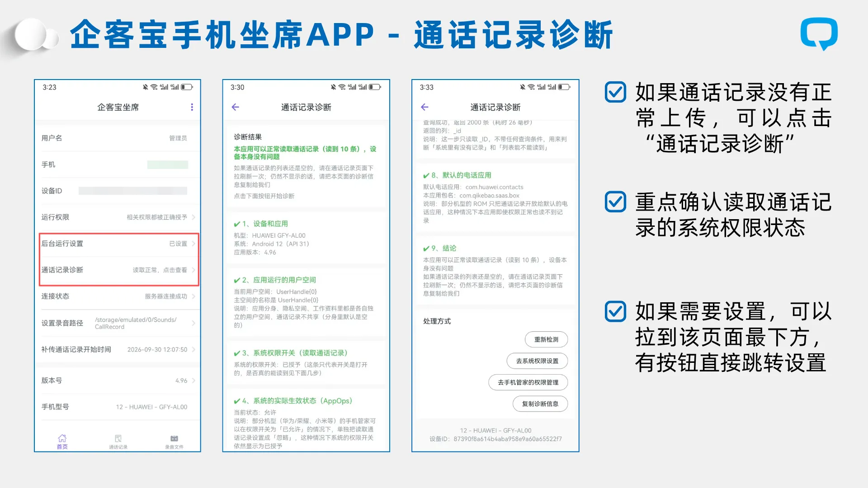868x488 pixels.
Task: Open 通话记录诊断 row chevron
Action: [x=193, y=270]
